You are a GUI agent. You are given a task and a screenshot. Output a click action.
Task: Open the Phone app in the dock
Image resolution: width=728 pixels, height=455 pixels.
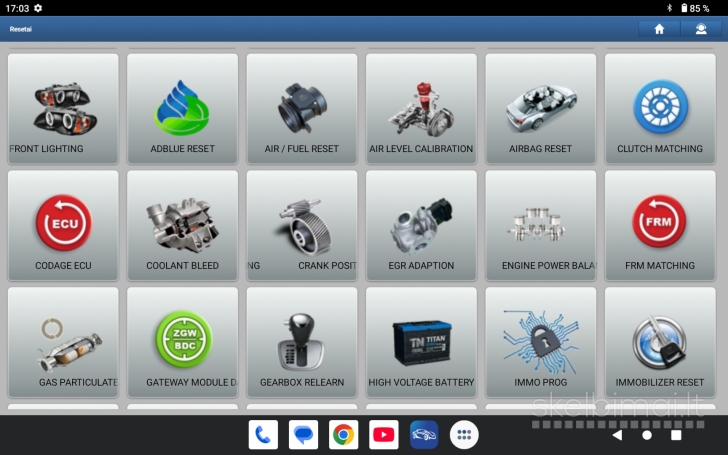(x=263, y=435)
